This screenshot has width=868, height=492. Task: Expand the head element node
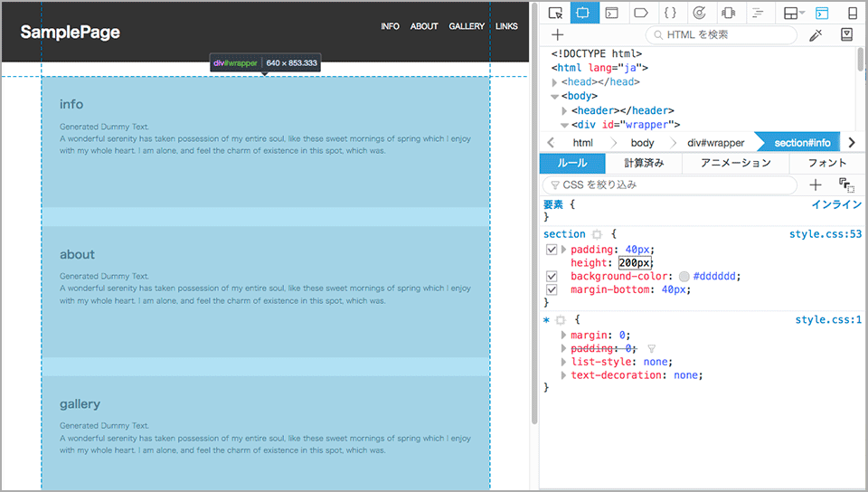[554, 82]
